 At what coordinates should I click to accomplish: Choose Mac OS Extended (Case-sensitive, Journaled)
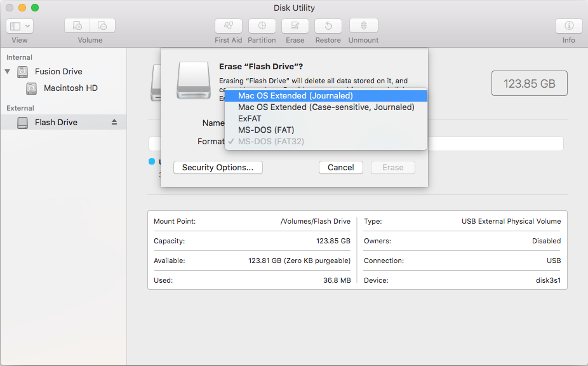click(x=326, y=107)
